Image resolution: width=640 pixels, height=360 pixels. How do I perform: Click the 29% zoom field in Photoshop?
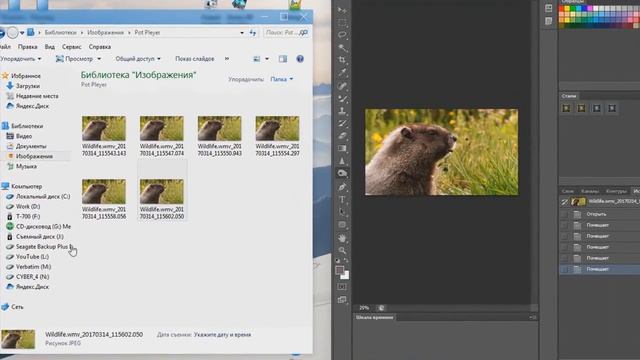point(364,308)
